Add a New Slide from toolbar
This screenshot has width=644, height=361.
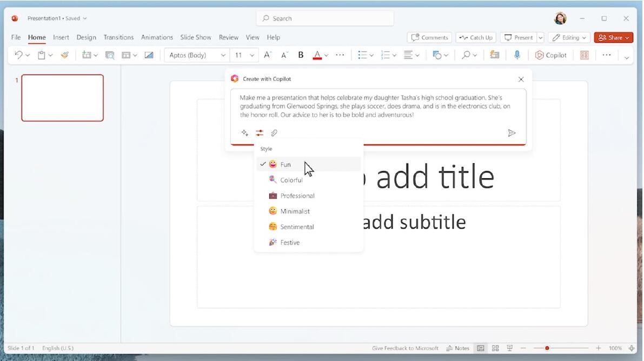click(x=87, y=55)
